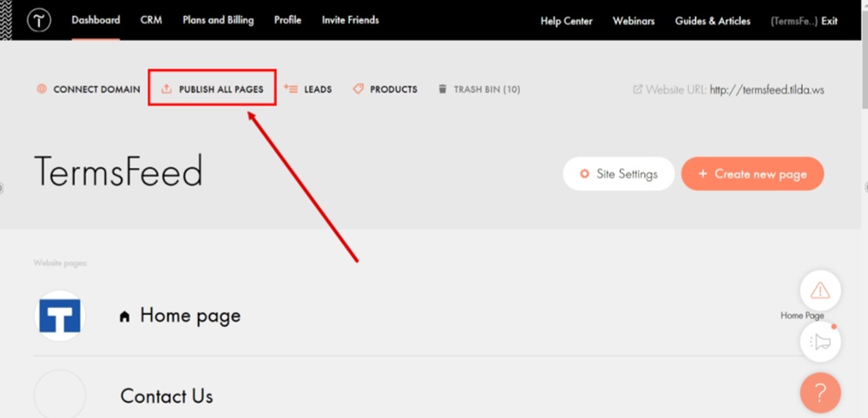Click the external link icon beside Website URL

[638, 89]
